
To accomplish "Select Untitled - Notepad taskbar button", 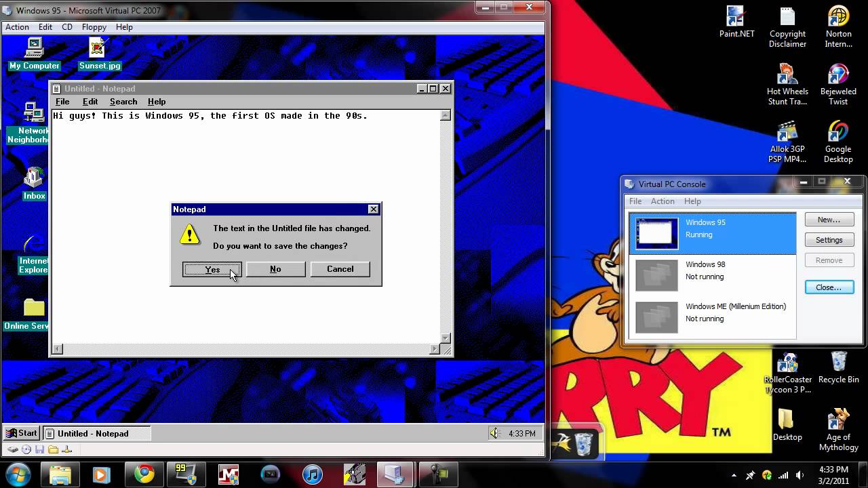I will pyautogui.click(x=96, y=433).
